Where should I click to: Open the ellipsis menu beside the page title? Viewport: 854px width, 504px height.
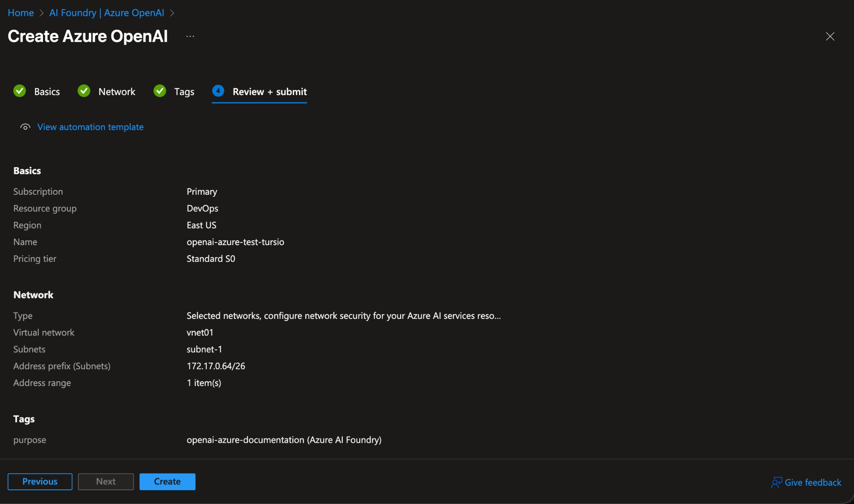190,36
